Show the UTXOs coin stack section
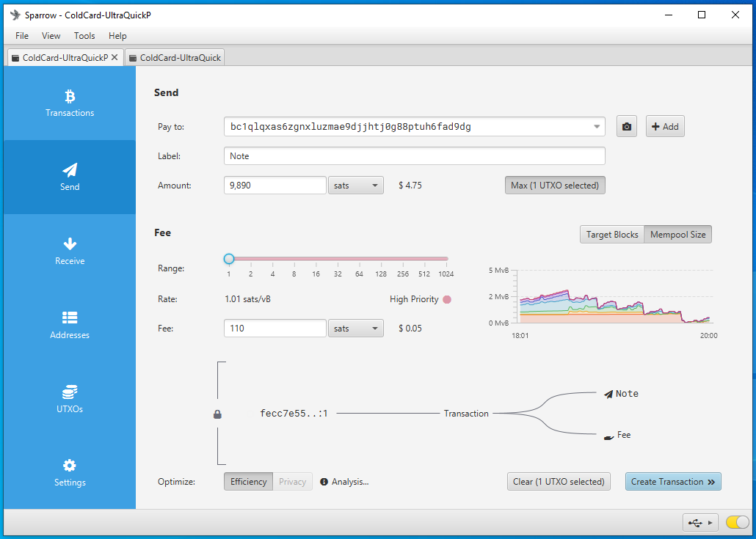 [x=70, y=400]
